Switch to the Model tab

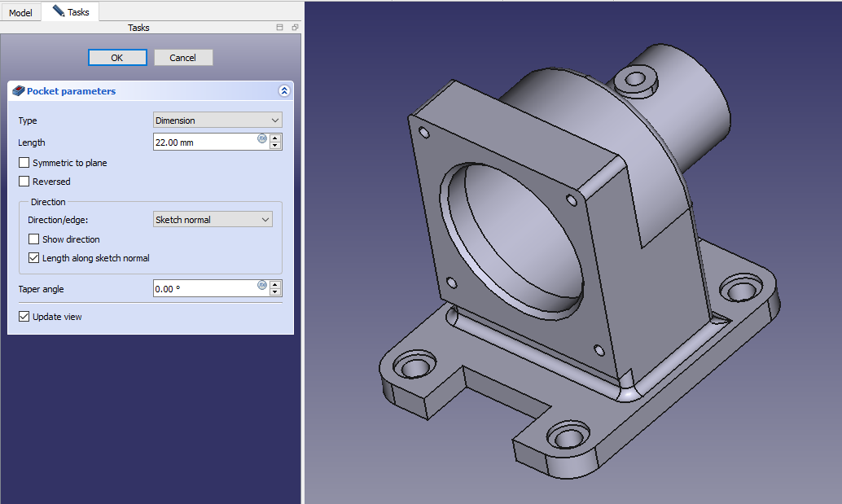coord(20,13)
